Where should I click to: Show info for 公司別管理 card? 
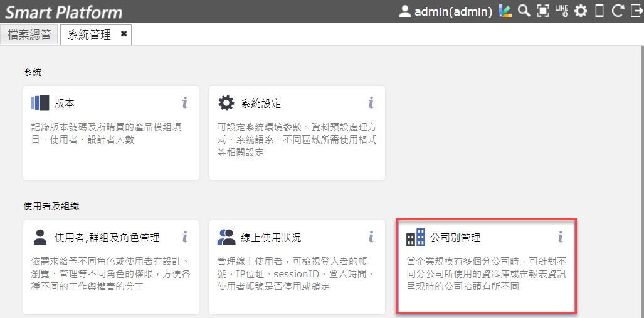click(x=560, y=236)
